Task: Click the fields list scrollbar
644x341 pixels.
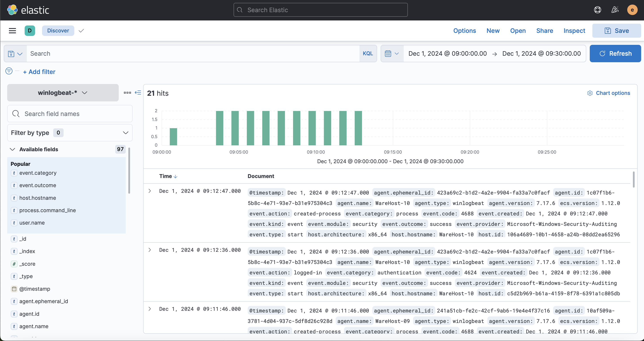Action: (x=129, y=171)
